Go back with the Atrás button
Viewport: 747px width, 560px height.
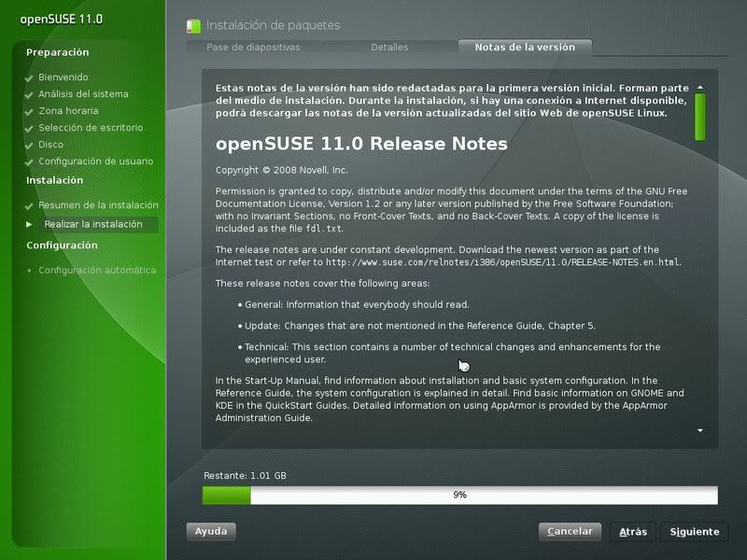[x=633, y=532]
